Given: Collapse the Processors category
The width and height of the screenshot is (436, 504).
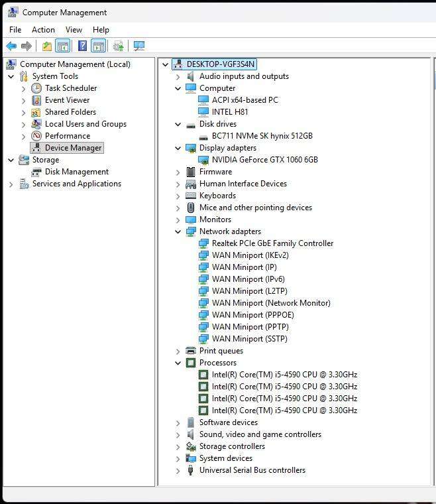Looking at the screenshot, I should (178, 363).
